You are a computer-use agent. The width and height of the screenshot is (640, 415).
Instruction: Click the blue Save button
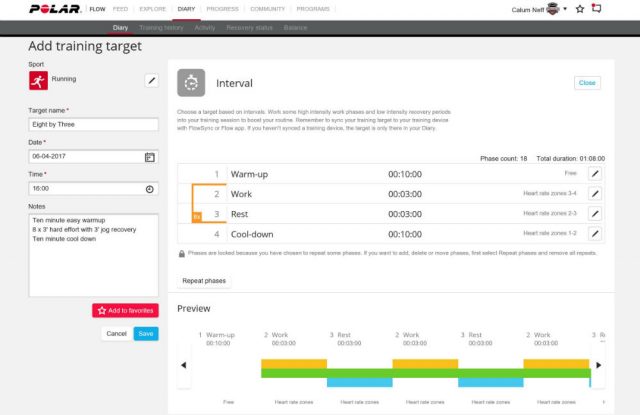click(146, 333)
